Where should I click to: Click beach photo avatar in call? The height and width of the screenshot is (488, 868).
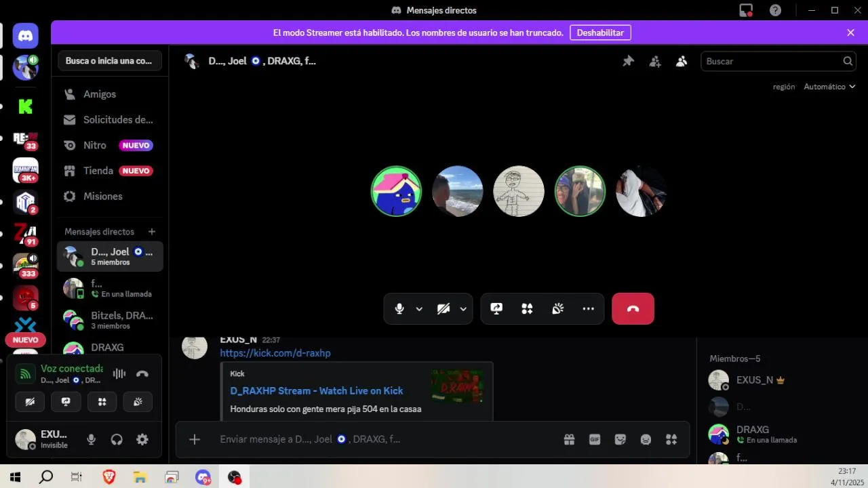458,191
